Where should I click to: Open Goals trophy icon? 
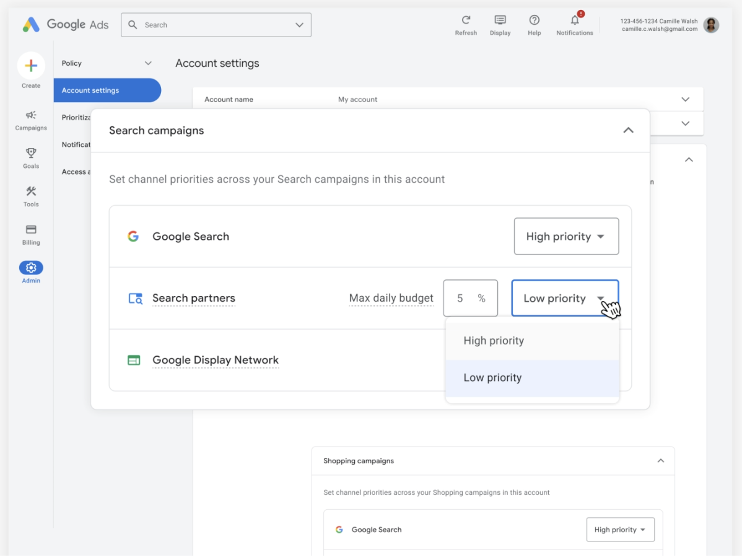coord(31,153)
